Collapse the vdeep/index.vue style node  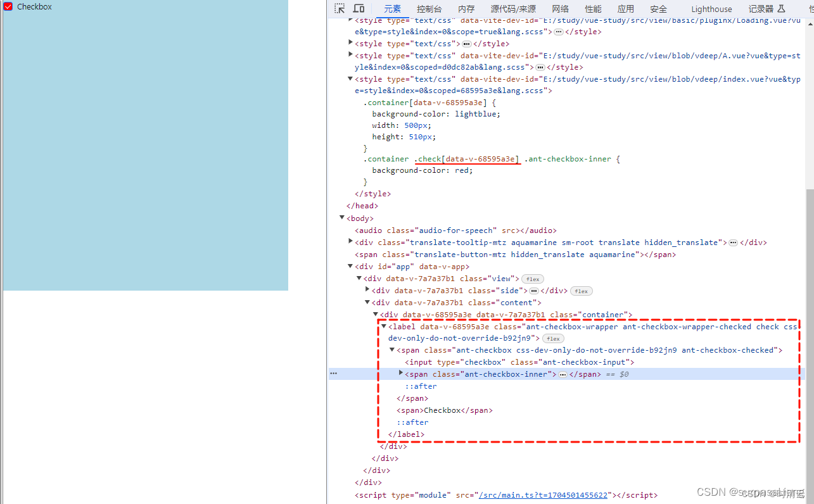(x=350, y=79)
